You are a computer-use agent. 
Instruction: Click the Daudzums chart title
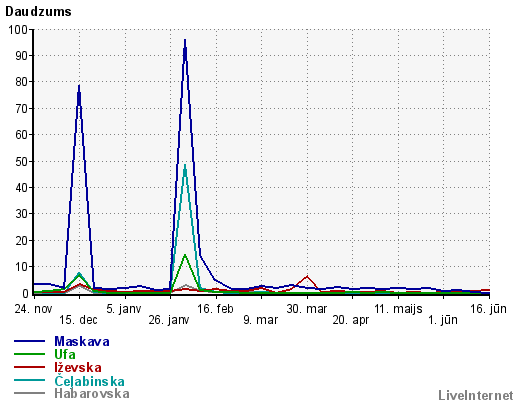(38, 11)
